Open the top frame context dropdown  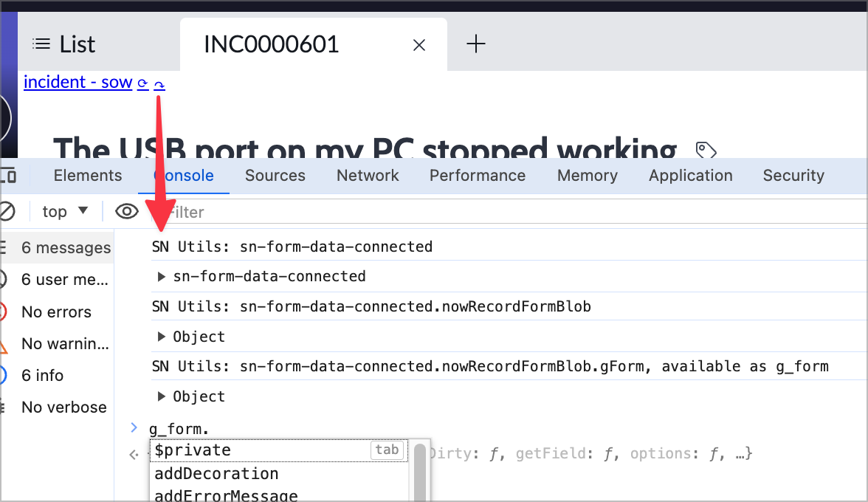click(x=65, y=211)
